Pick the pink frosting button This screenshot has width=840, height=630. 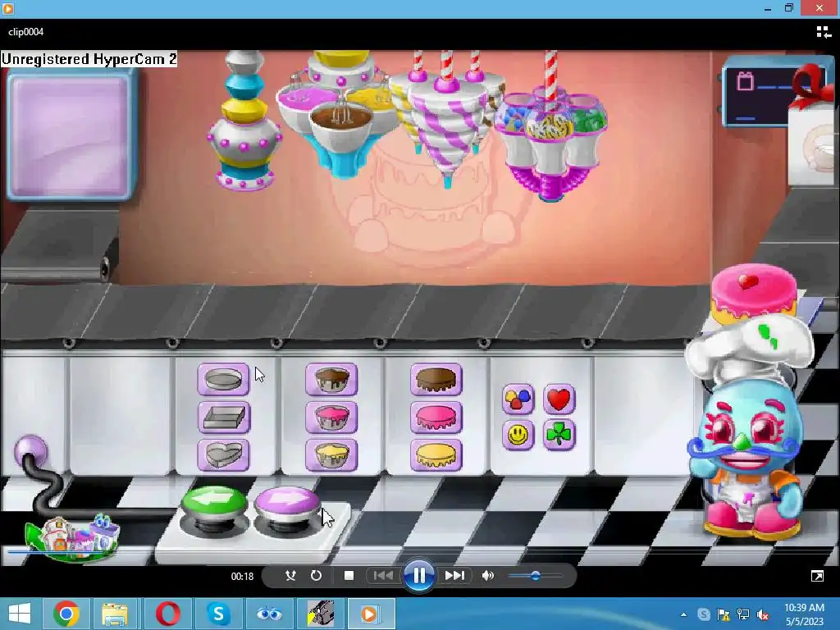tap(436, 418)
